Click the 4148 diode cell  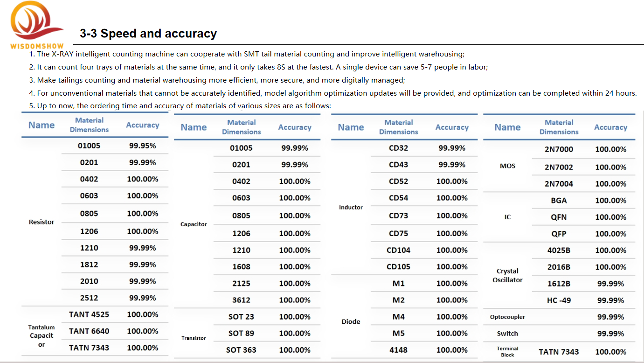398,350
